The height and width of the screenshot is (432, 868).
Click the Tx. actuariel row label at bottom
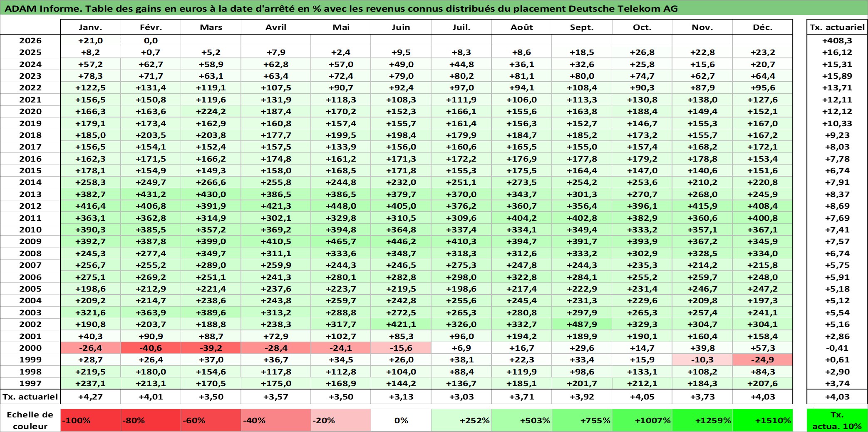tap(30, 397)
